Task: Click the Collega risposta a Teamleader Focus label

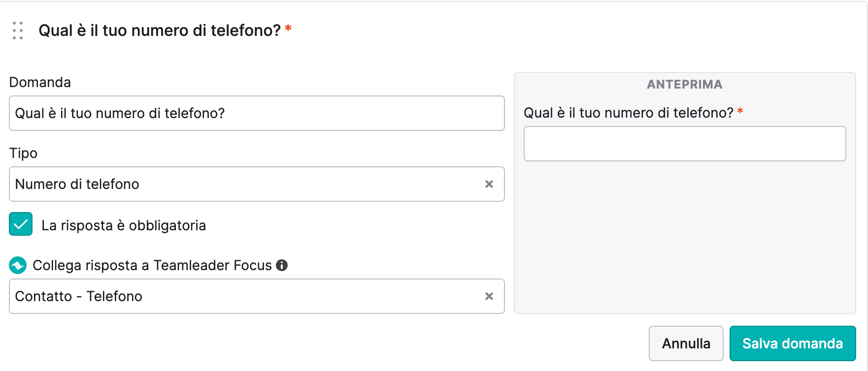Action: (152, 265)
